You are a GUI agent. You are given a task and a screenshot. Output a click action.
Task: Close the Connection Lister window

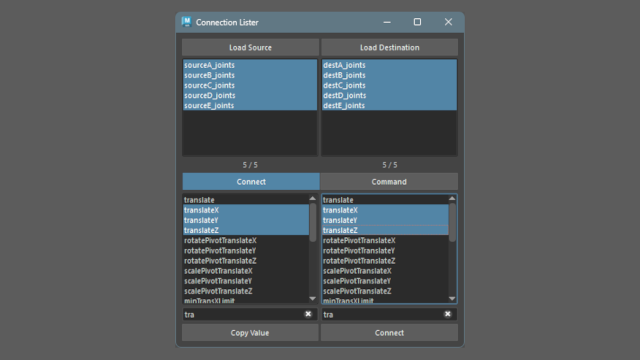click(448, 22)
